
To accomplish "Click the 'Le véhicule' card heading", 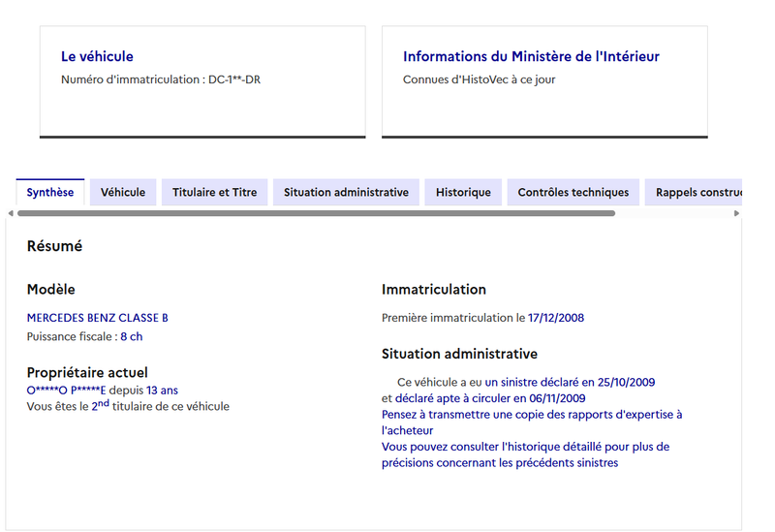I will tap(97, 56).
